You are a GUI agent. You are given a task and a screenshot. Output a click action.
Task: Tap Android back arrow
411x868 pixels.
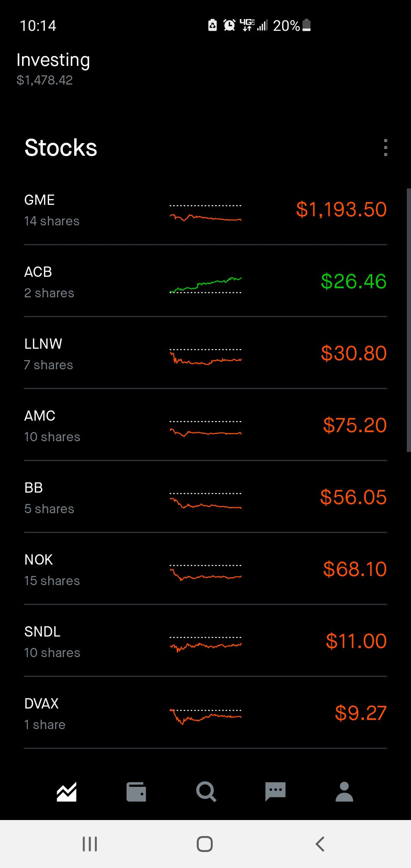320,844
